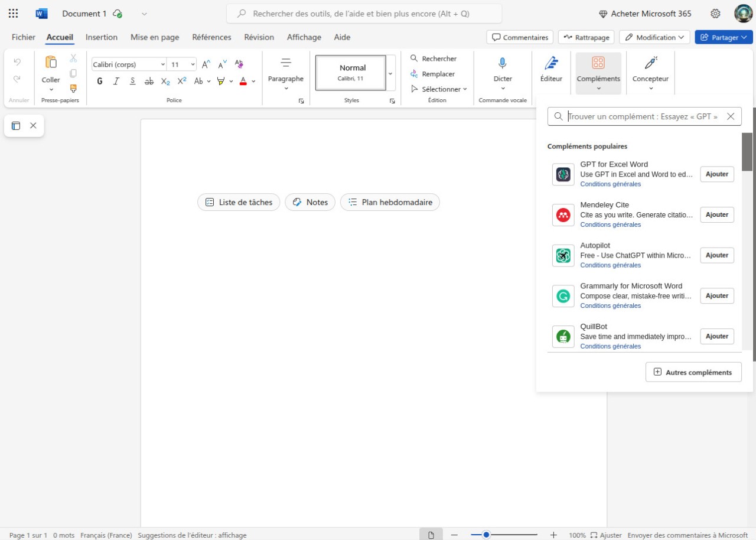The width and height of the screenshot is (756, 540).
Task: Toggle italic formatting
Action: 116,82
